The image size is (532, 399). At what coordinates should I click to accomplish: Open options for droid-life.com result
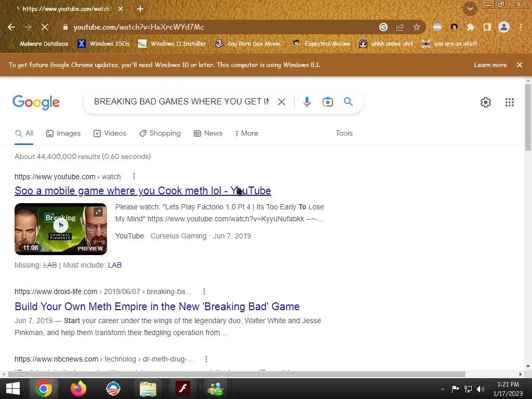pos(204,291)
